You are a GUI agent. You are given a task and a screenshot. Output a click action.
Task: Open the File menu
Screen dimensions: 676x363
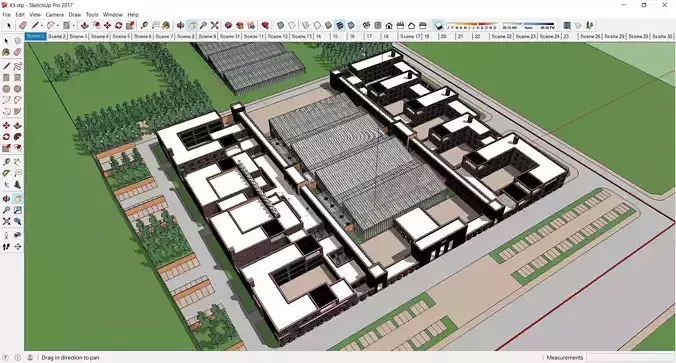point(6,15)
